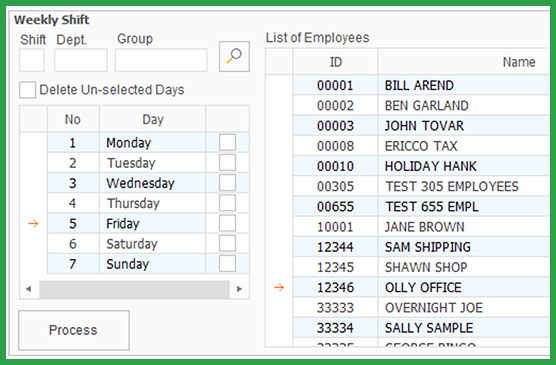Screen dimensions: 556x365
Task: Select employee BEN GARLAND
Action: coord(464,105)
